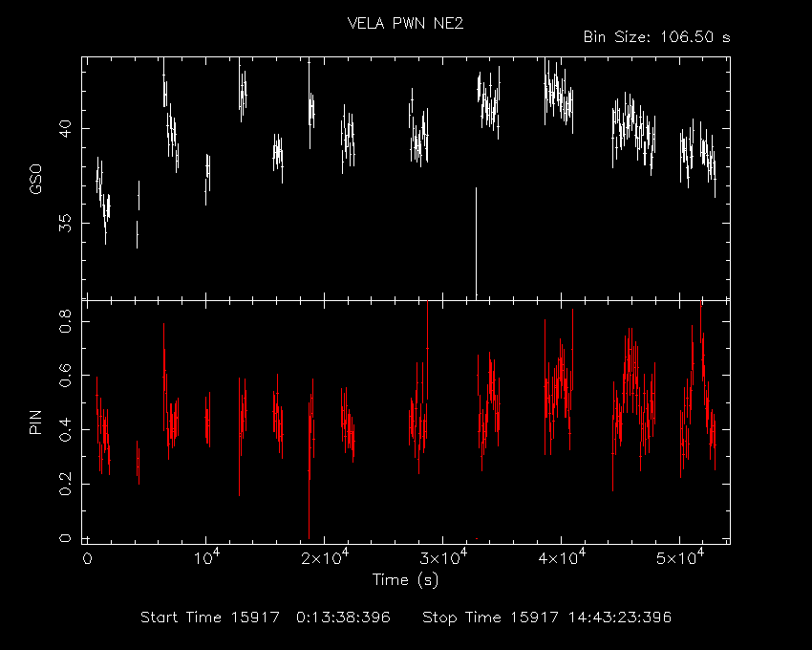Screen dimensions: 812x650
Task: Click the GSO y-axis label
Action: click(35, 179)
